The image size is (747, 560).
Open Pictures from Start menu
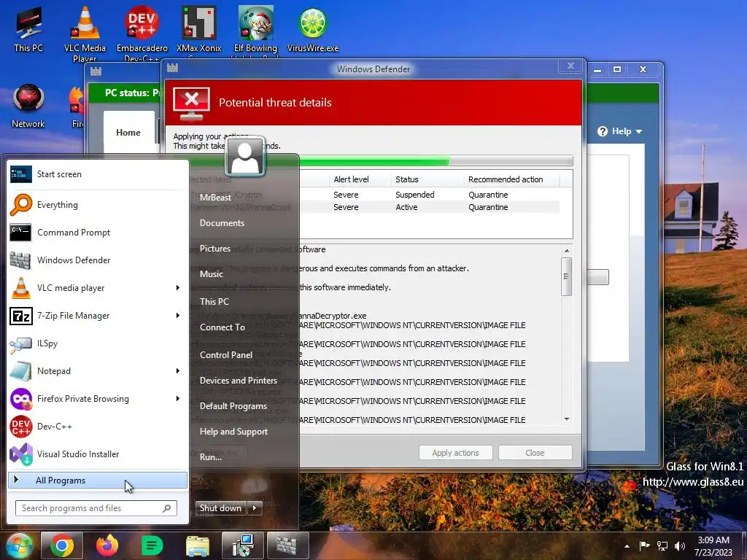215,249
